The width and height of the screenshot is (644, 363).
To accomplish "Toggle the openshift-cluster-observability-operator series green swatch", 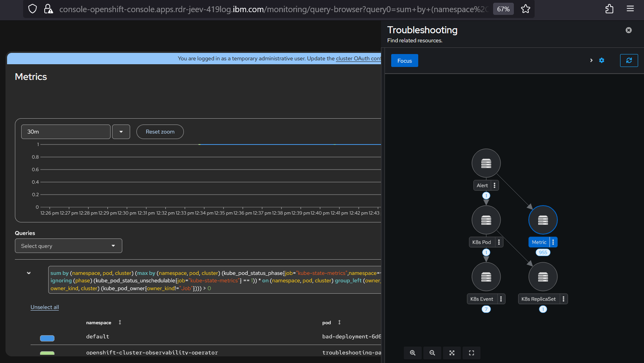I will point(47,353).
